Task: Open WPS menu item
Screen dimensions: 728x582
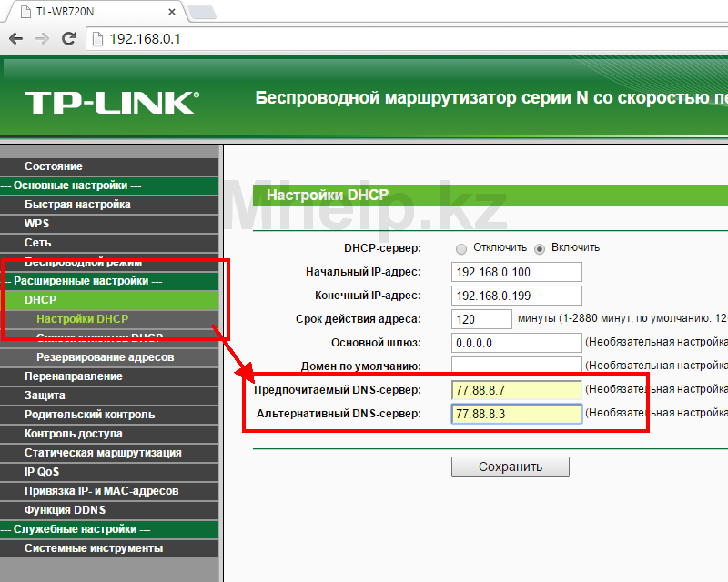Action: pyautogui.click(x=109, y=224)
